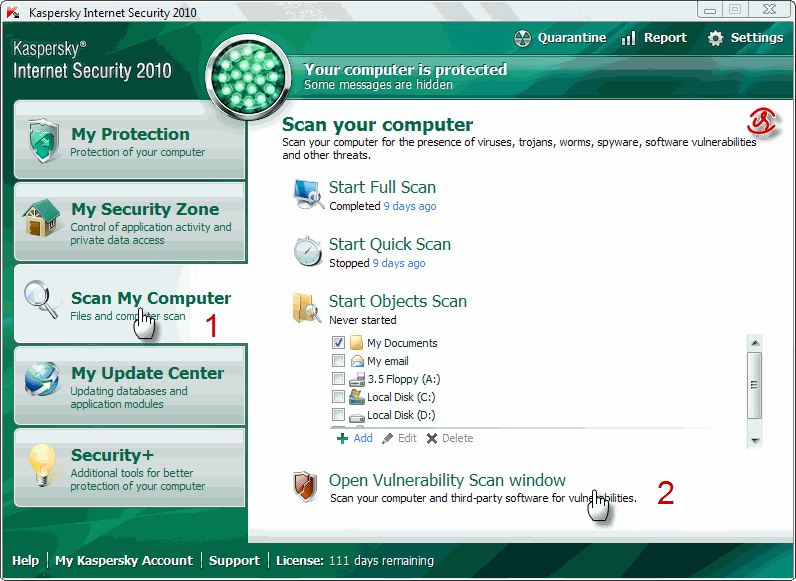Go to My Update Center section
Screen dimensions: 796x581
click(130, 385)
